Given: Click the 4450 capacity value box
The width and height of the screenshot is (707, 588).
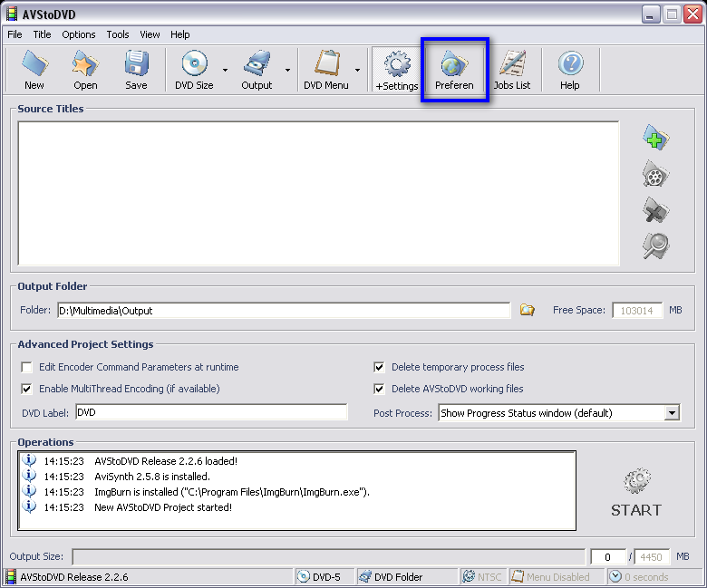Looking at the screenshot, I should coord(652,557).
